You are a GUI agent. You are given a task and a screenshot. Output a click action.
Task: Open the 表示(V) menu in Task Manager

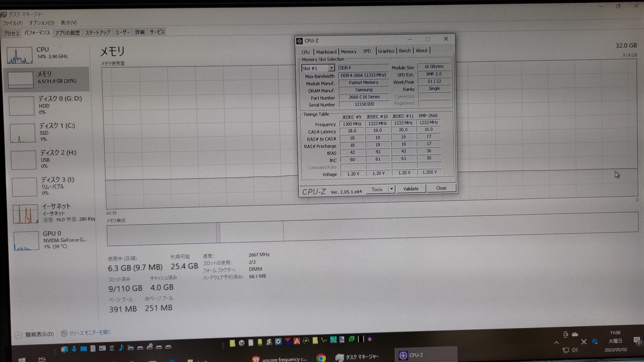pos(68,23)
